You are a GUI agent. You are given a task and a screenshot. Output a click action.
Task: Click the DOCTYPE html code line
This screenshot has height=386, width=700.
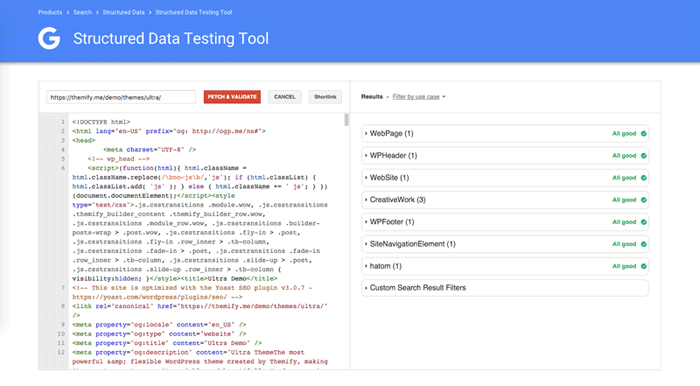click(x=101, y=122)
